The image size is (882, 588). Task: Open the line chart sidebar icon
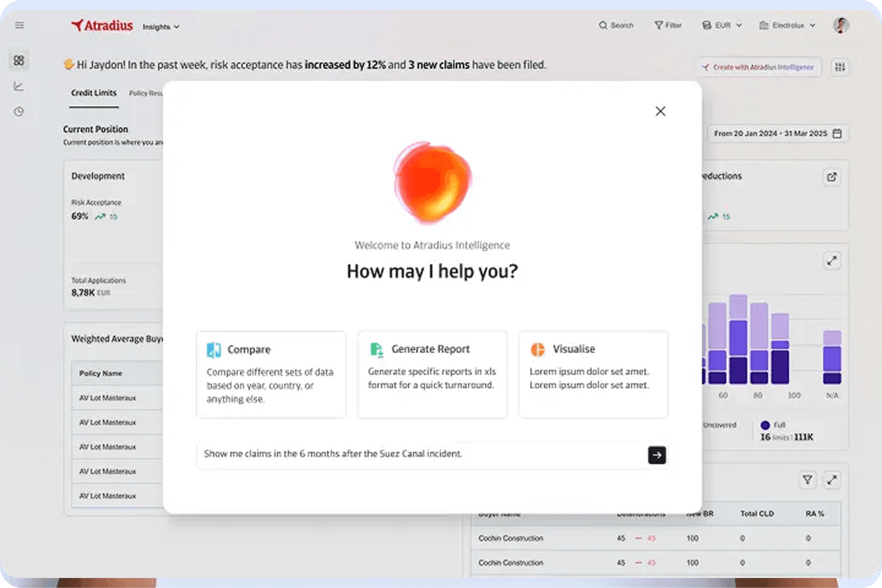[x=19, y=86]
